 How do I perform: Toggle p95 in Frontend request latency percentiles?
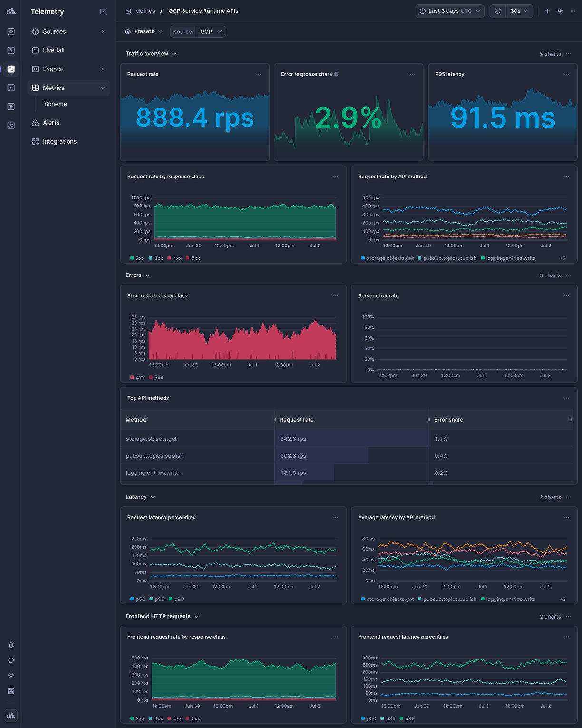click(388, 719)
